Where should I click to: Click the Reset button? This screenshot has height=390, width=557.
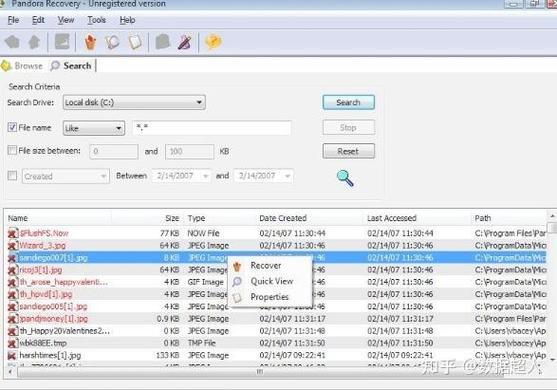point(348,151)
